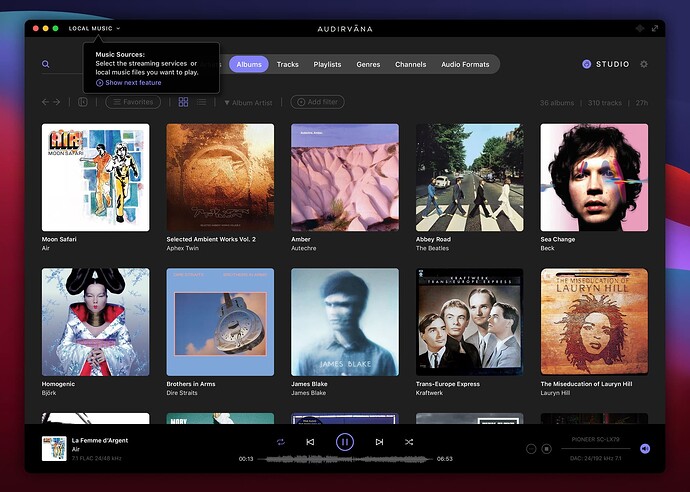Switch to grid view
The height and width of the screenshot is (492, 690).
tap(184, 102)
